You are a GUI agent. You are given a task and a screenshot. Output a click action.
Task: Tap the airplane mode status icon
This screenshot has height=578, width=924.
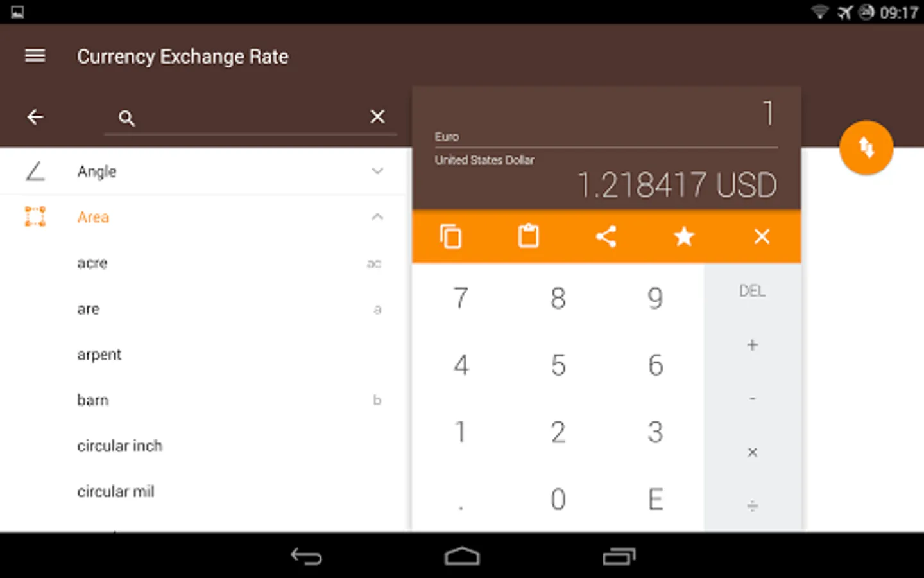[845, 12]
